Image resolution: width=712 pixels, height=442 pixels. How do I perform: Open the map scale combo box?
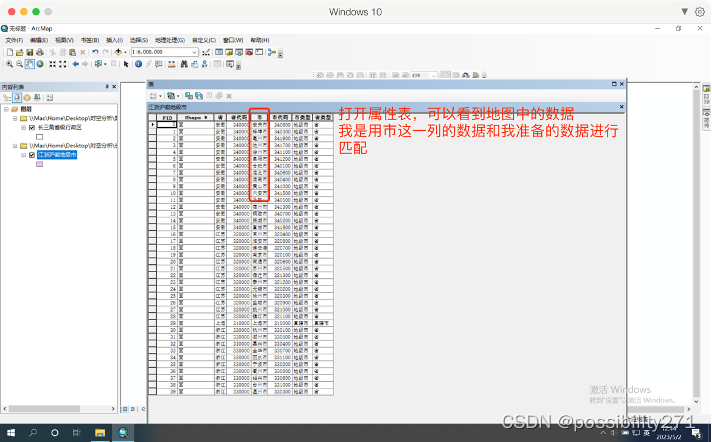point(164,52)
